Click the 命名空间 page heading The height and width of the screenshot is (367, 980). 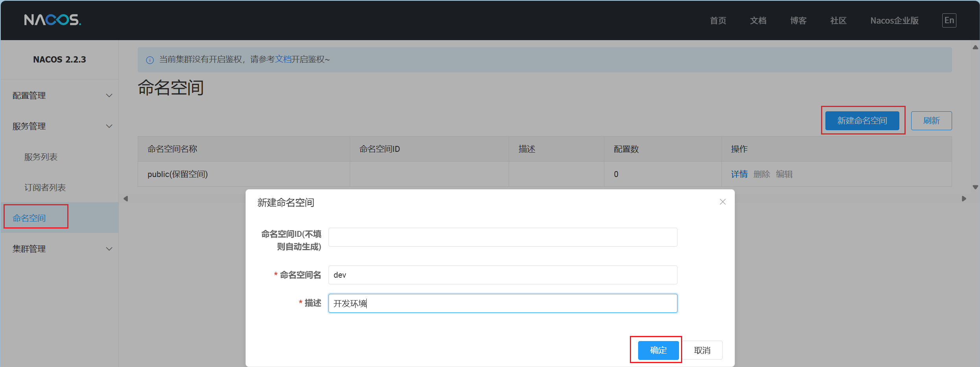pos(171,87)
